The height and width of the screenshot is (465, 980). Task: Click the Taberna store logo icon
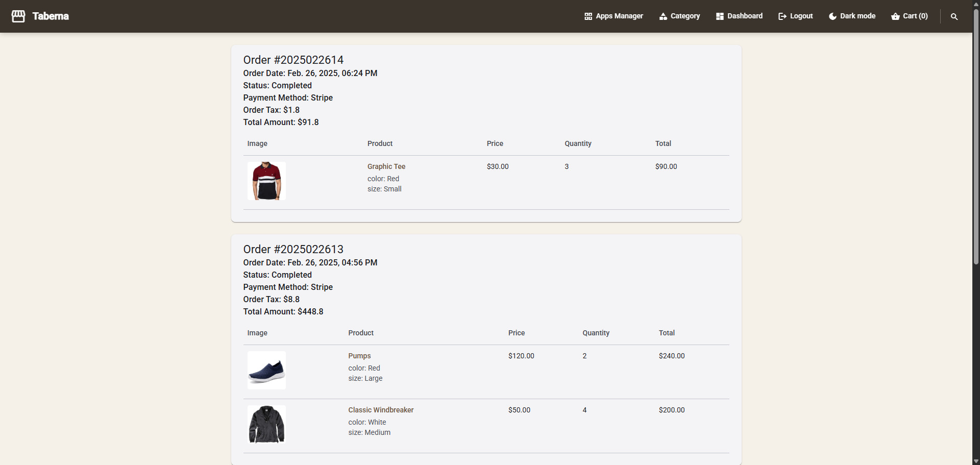(x=18, y=16)
